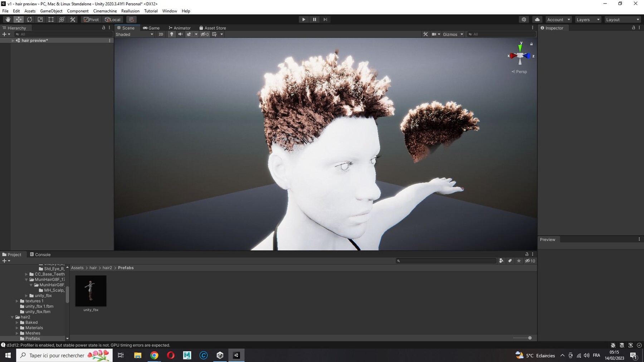Screen dimensions: 644x362
Task: Select the Scale tool
Action: 40,20
